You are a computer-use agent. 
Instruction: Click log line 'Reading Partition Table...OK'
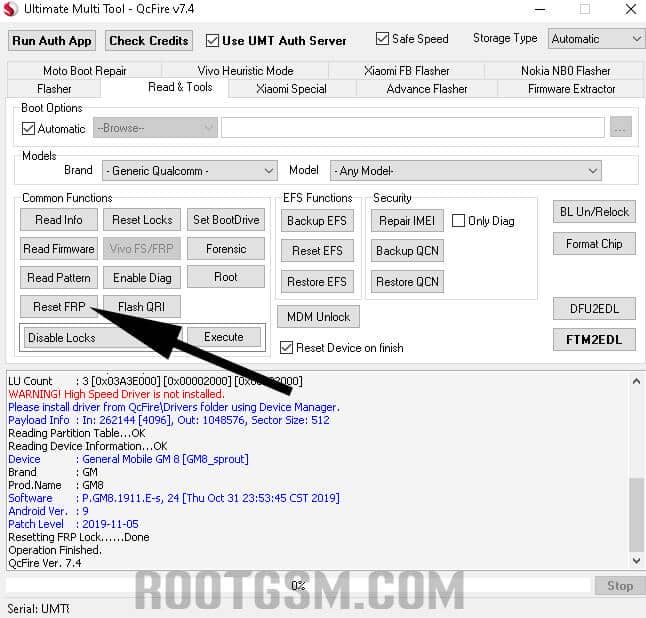pos(77,433)
